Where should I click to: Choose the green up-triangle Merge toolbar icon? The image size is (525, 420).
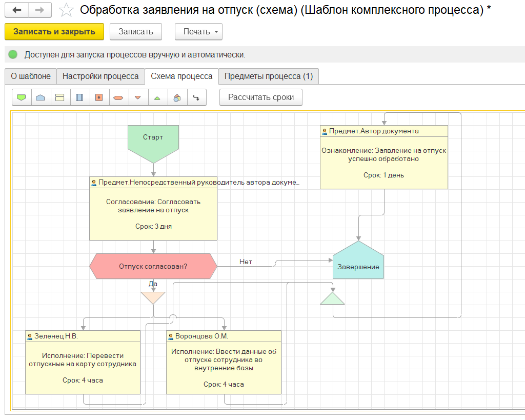point(157,97)
